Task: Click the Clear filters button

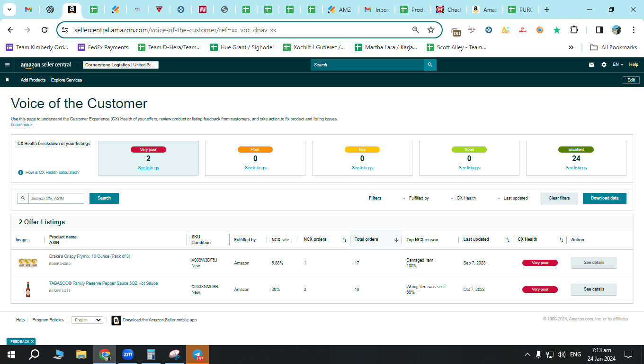Action: [x=559, y=198]
